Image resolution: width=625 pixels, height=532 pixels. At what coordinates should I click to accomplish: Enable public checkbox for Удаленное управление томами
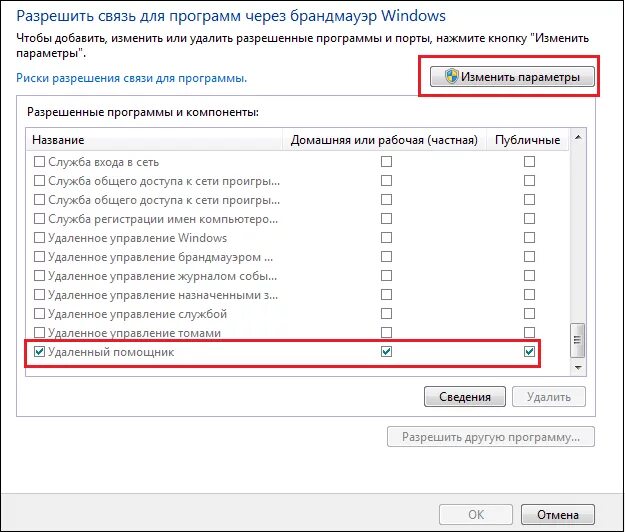[x=529, y=332]
